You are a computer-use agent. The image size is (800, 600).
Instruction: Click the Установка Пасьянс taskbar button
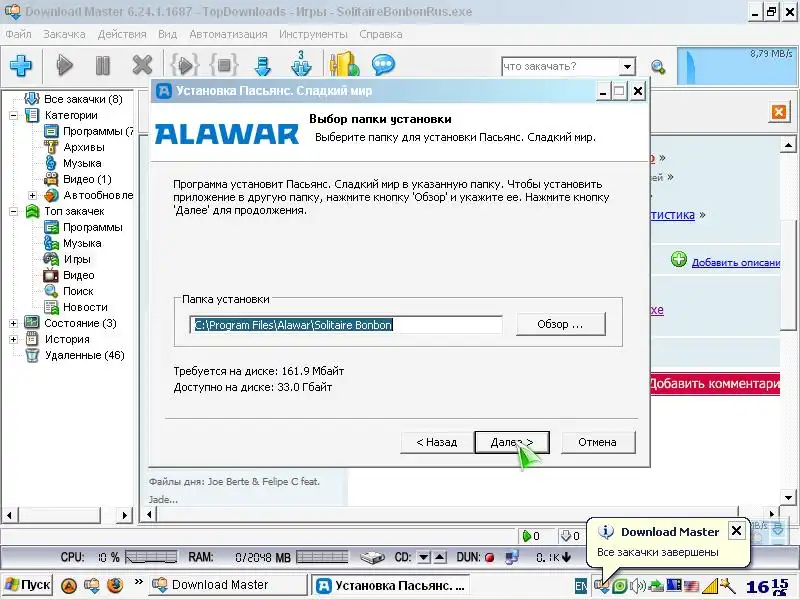[390, 585]
